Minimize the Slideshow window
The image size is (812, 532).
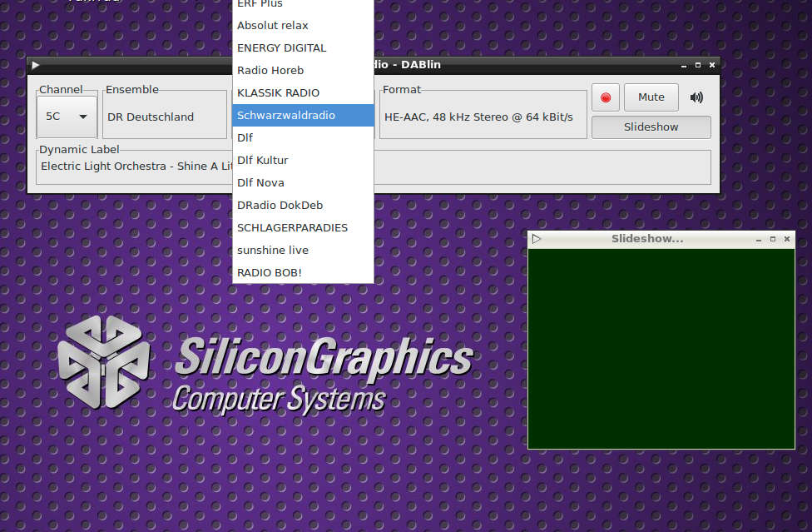(759, 240)
